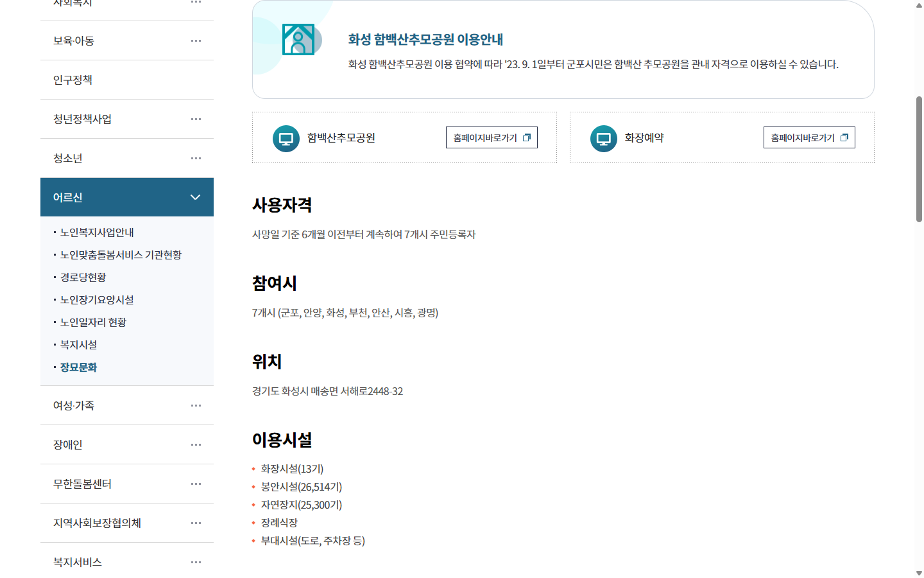The height and width of the screenshot is (578, 924).
Task: Open 노인일자리 현황 submenu
Action: (x=93, y=322)
